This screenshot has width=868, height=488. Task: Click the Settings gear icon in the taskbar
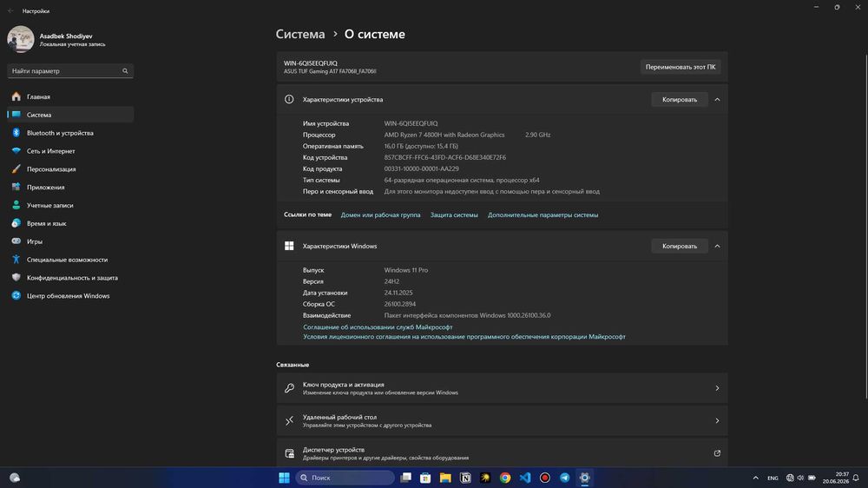(x=584, y=478)
